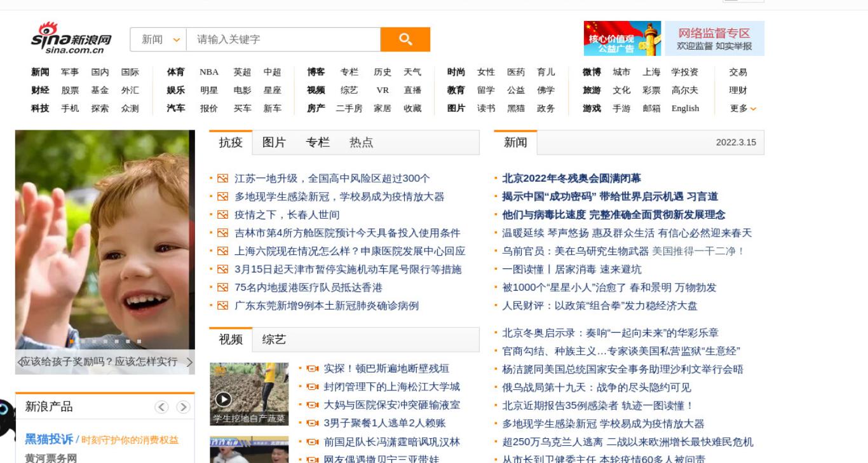Open the 理财 navigation link
868x463 pixels.
coord(738,90)
